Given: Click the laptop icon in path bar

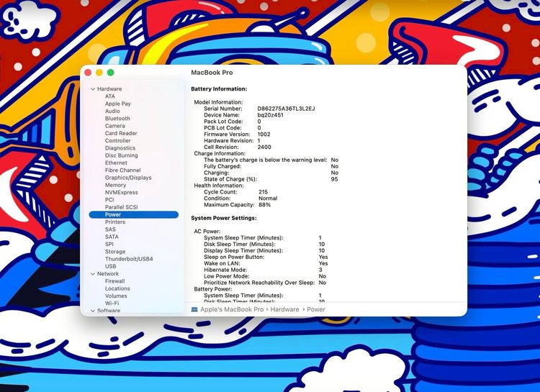Looking at the screenshot, I should click(194, 309).
